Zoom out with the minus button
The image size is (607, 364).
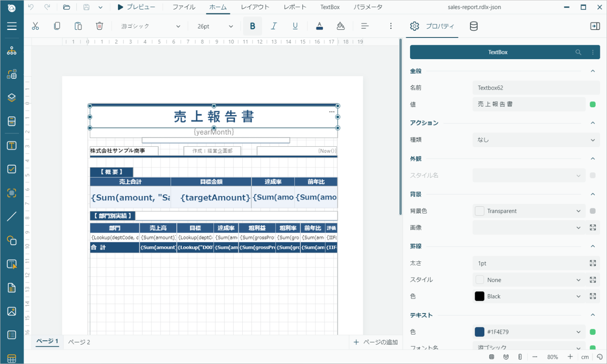535,357
